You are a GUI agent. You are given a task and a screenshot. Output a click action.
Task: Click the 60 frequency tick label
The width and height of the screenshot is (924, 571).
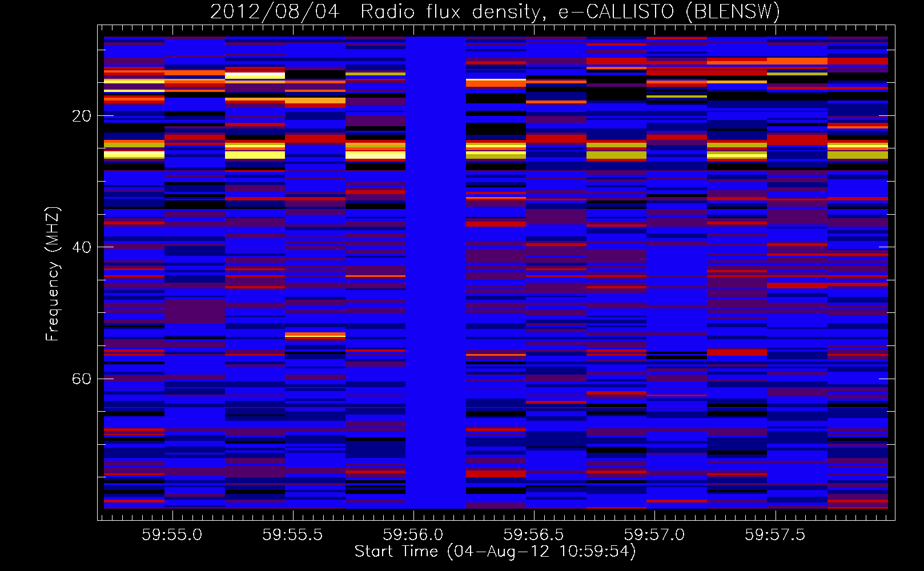[x=82, y=379]
